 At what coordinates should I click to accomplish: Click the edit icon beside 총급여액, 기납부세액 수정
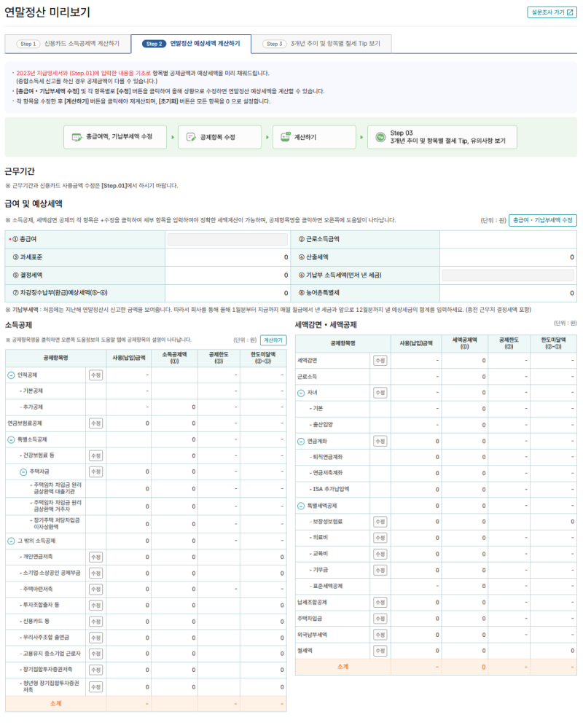[x=77, y=137]
